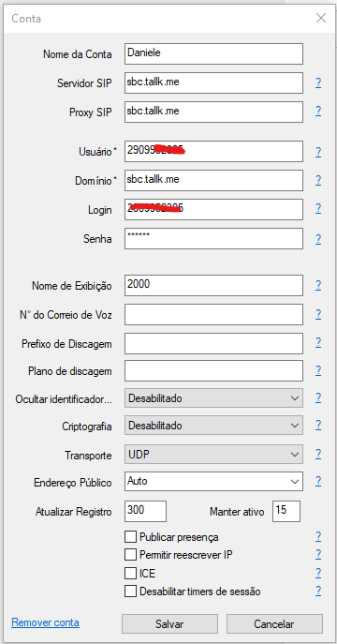
Task: Open help for Publicar presença
Action: [x=318, y=537]
